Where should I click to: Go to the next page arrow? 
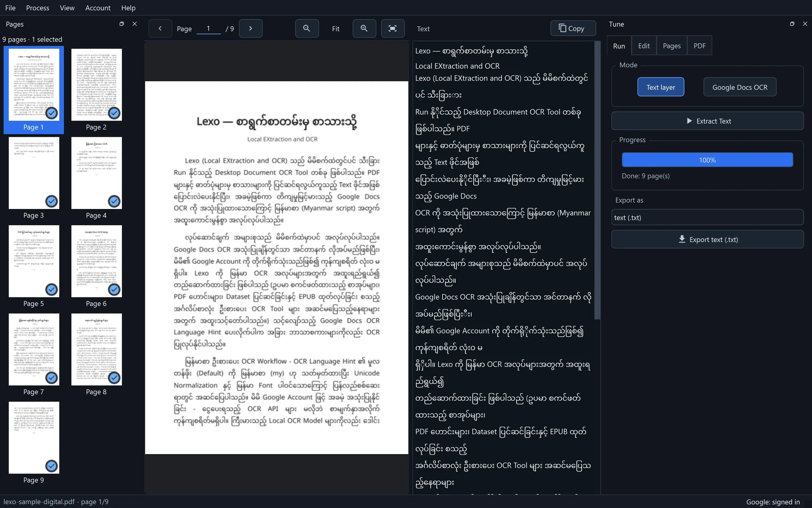tap(251, 28)
